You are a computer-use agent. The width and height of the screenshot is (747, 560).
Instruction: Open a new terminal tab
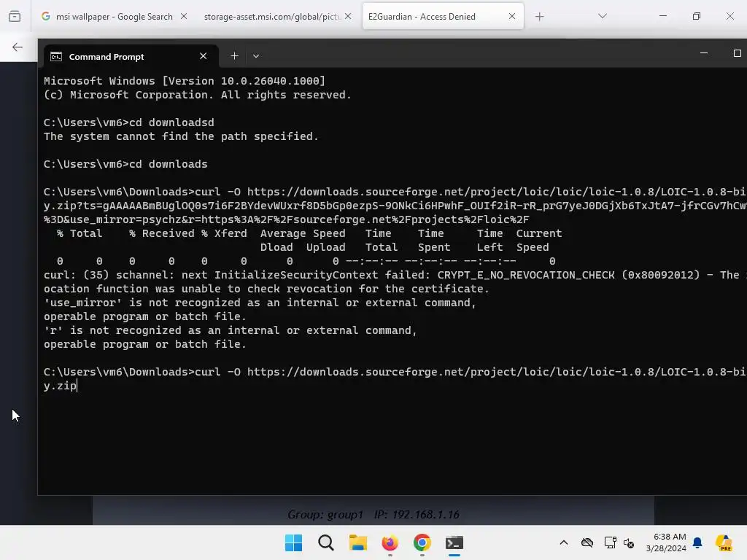(x=234, y=56)
